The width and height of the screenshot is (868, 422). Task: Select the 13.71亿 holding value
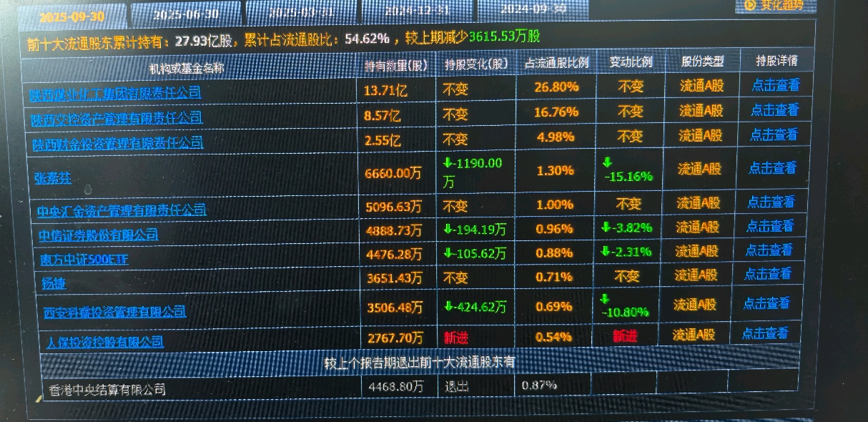[385, 90]
